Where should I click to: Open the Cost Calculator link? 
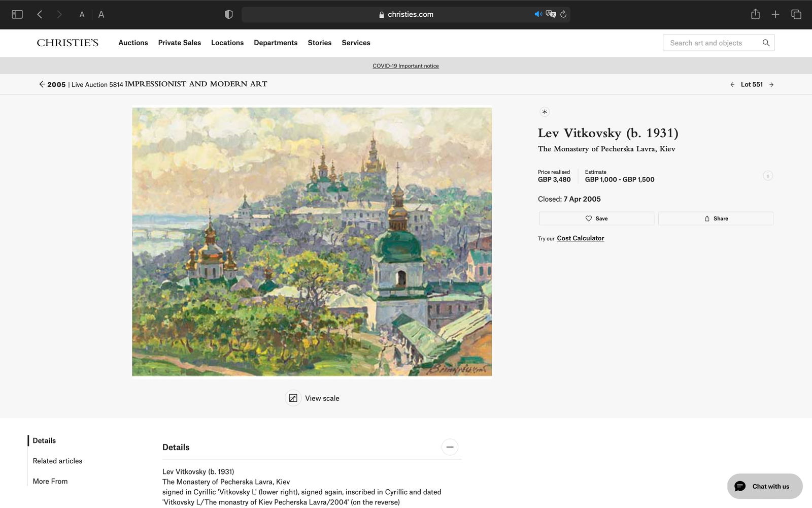tap(580, 238)
